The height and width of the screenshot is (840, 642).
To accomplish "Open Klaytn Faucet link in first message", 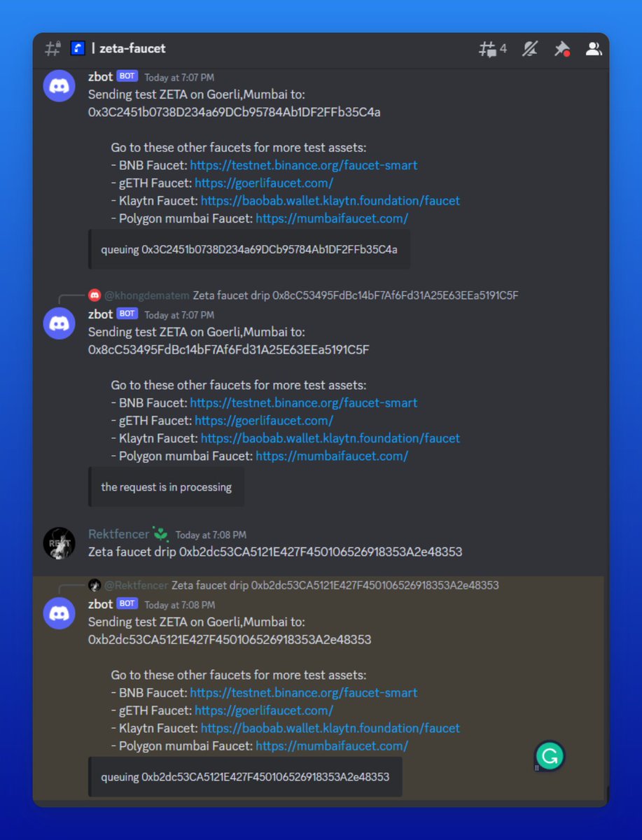I will (x=330, y=201).
